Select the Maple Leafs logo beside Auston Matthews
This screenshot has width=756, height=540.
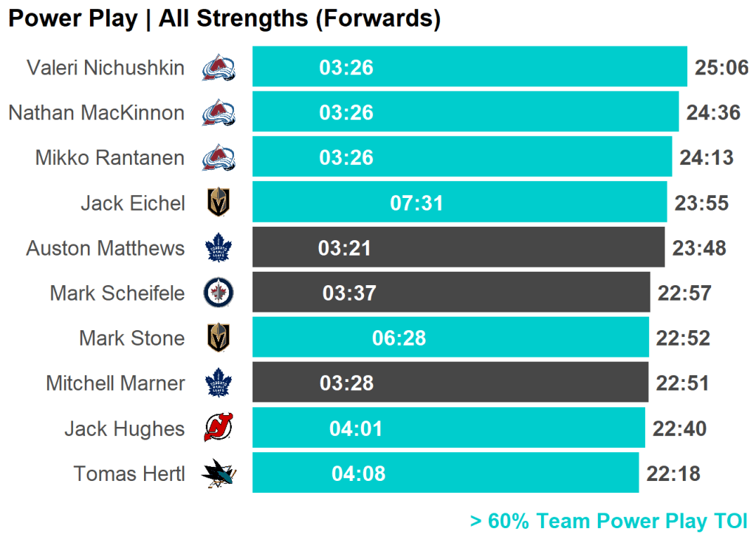click(219, 248)
